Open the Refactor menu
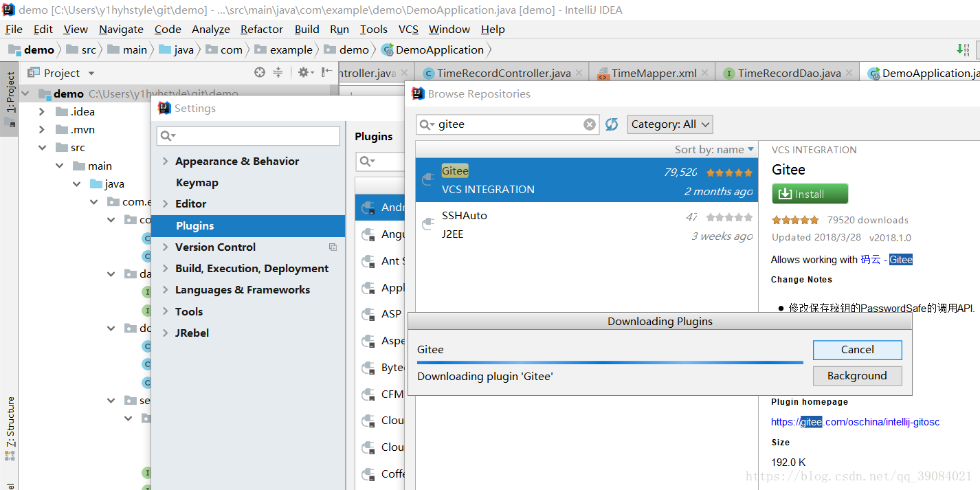 tap(262, 29)
